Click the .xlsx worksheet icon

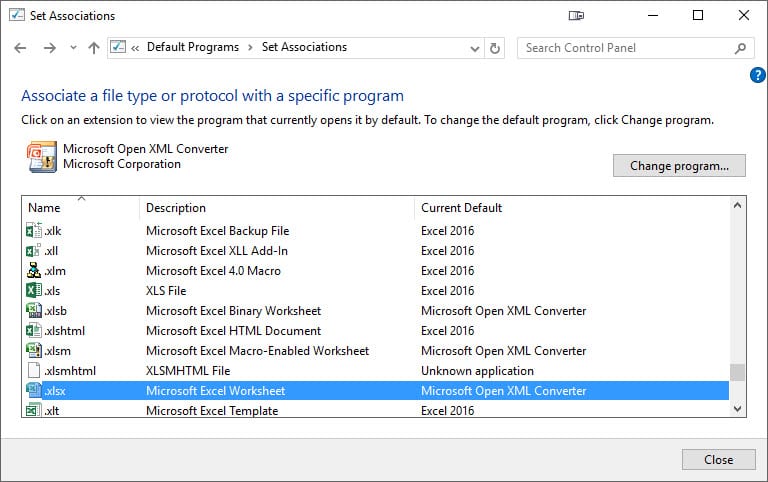(34, 390)
